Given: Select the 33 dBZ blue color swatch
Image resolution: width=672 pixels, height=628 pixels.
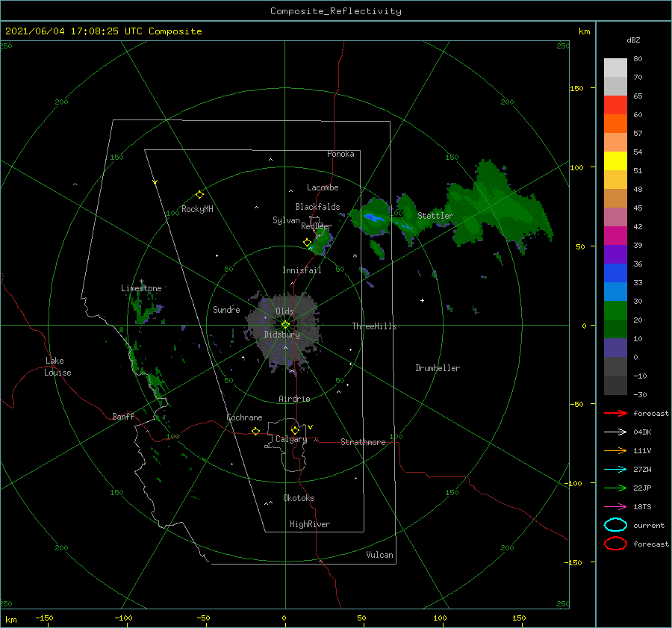Looking at the screenshot, I should (615, 273).
